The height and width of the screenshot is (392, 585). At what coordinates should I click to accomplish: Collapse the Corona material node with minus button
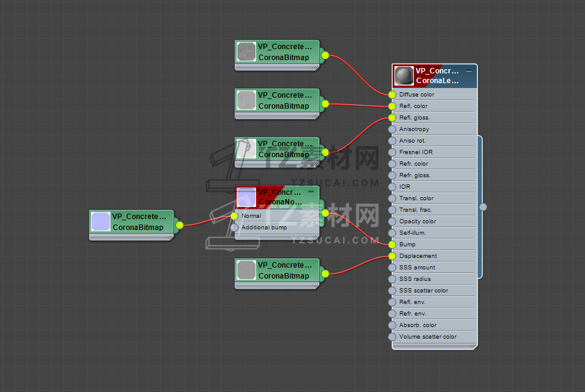[x=469, y=70]
